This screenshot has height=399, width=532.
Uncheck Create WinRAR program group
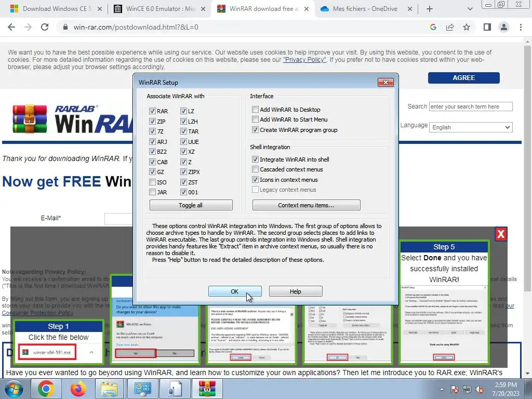255,129
